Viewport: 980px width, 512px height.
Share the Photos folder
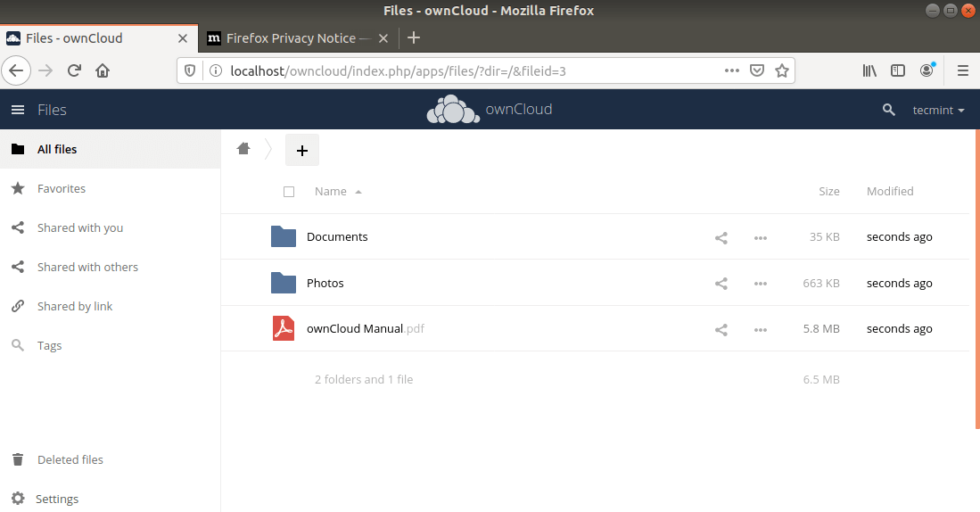tap(721, 284)
